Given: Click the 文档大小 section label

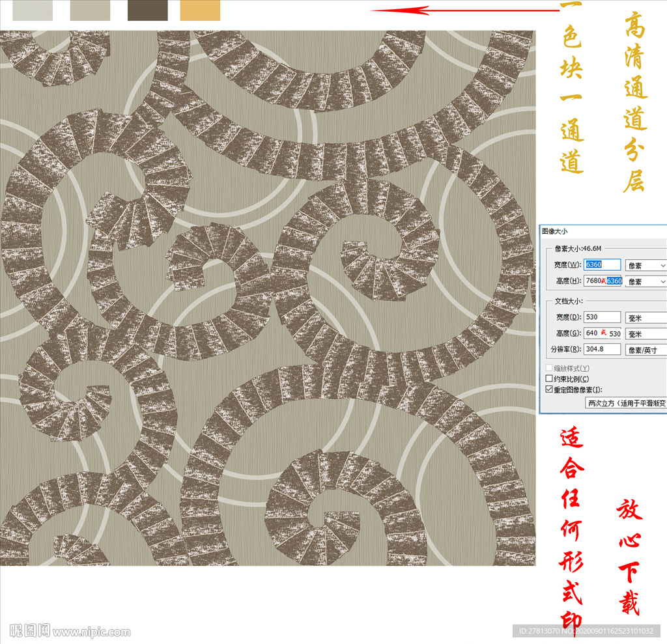Looking at the screenshot, I should tap(569, 301).
